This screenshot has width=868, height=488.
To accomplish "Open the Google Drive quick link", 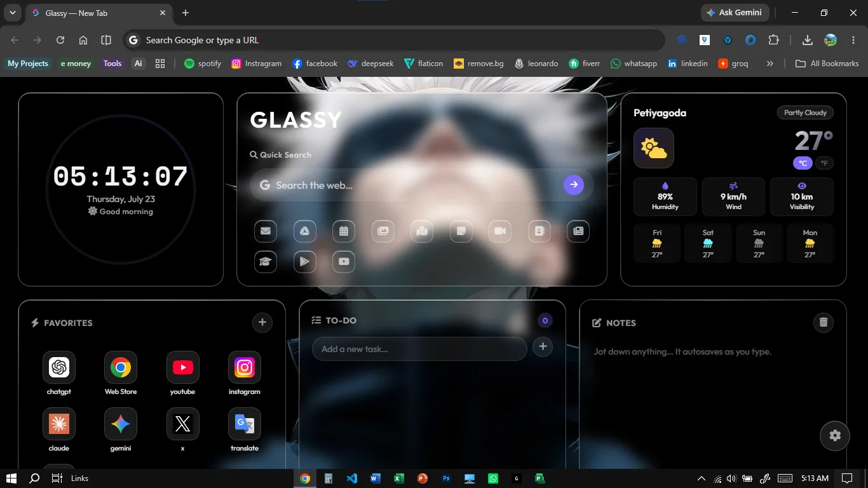I will click(x=305, y=231).
